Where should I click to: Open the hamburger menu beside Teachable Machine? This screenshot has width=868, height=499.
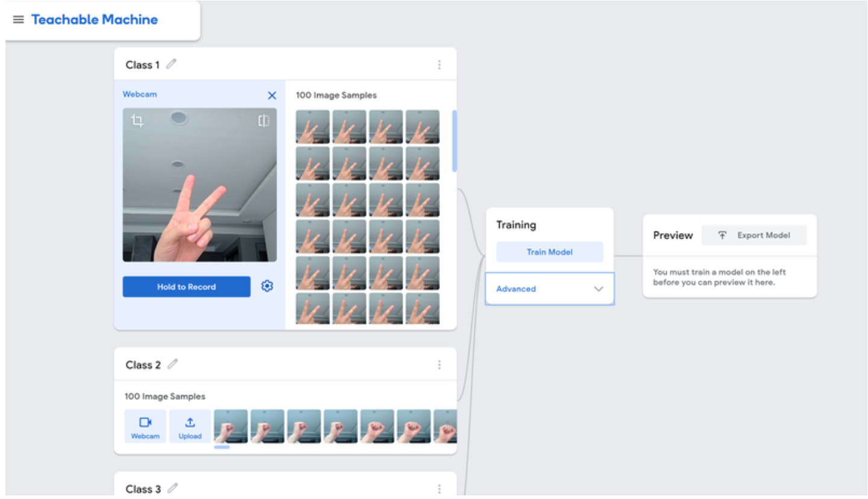(19, 19)
